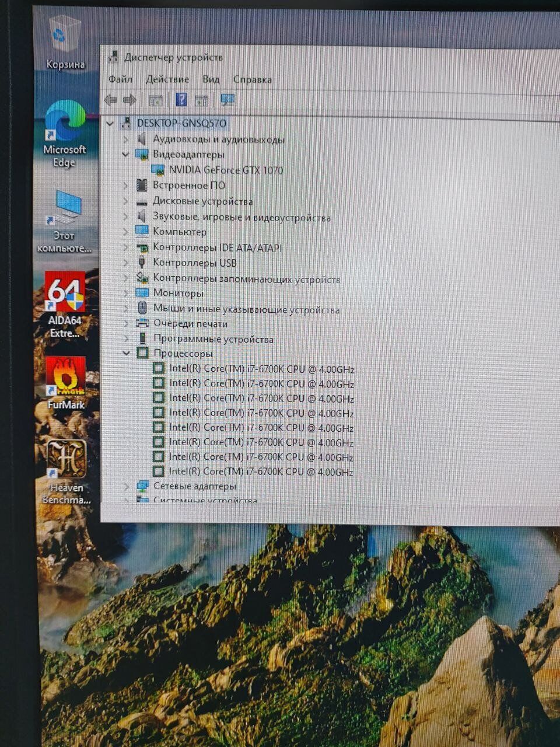Expand the Сетевые адаптеры category
This screenshot has height=747, width=560.
[127, 486]
